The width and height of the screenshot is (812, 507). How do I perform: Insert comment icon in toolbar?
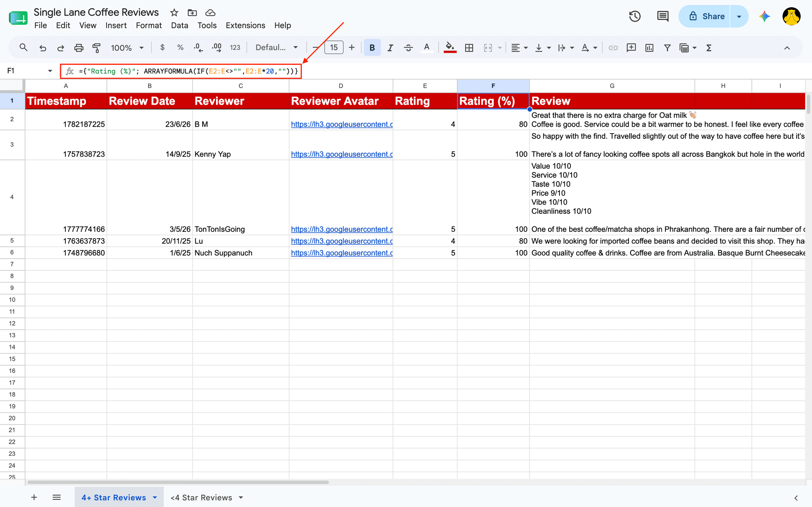click(x=631, y=48)
